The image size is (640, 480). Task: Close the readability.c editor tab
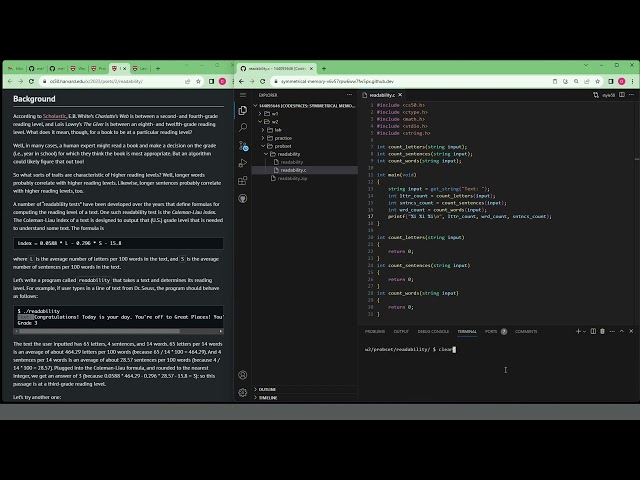(x=400, y=95)
